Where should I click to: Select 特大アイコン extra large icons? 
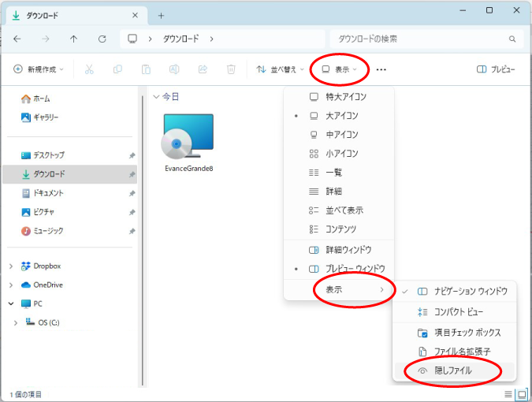(345, 96)
